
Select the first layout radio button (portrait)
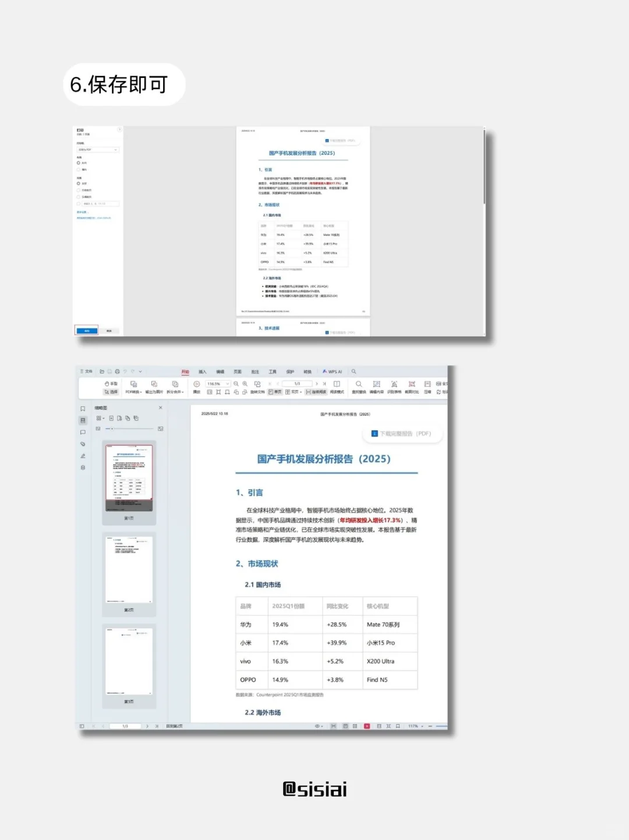79,163
